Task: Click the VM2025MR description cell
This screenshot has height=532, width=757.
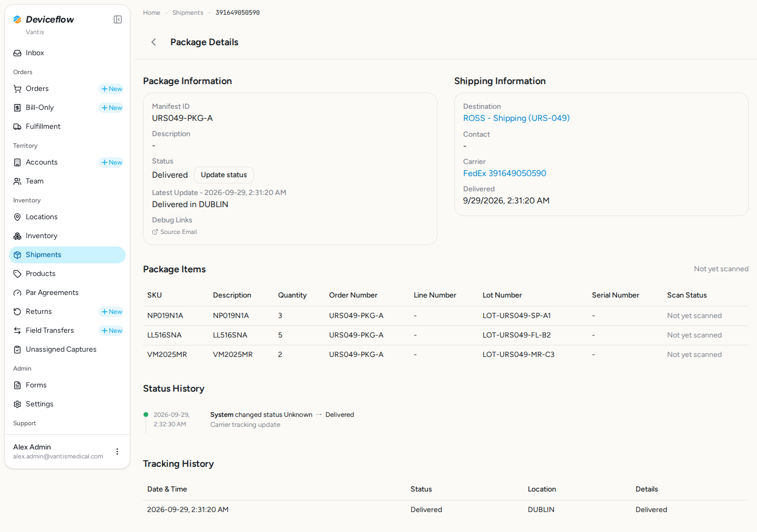Action: tap(233, 355)
